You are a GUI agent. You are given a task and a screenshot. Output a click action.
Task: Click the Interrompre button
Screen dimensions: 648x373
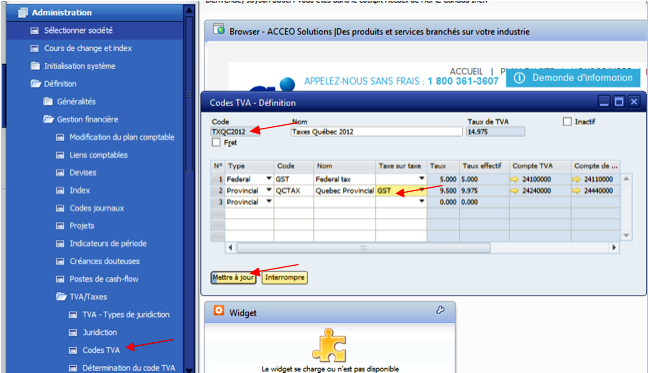(x=285, y=278)
